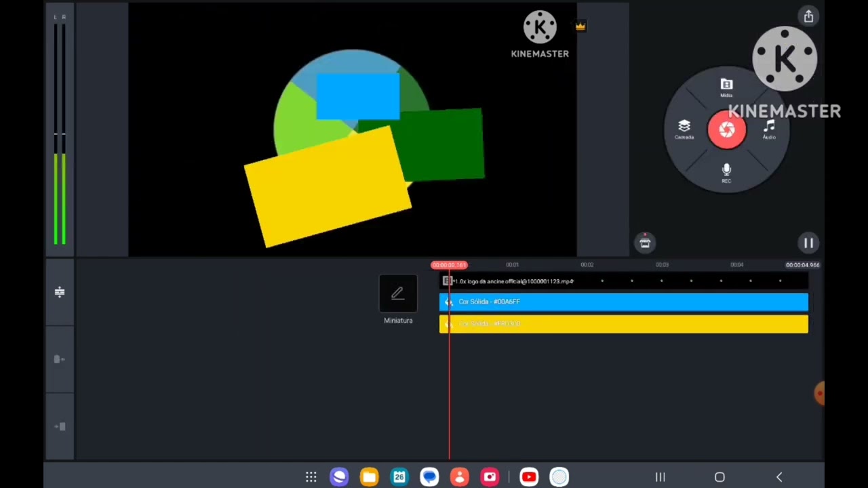This screenshot has height=488, width=868.
Task: Click the red playhead time marker
Action: (x=449, y=265)
